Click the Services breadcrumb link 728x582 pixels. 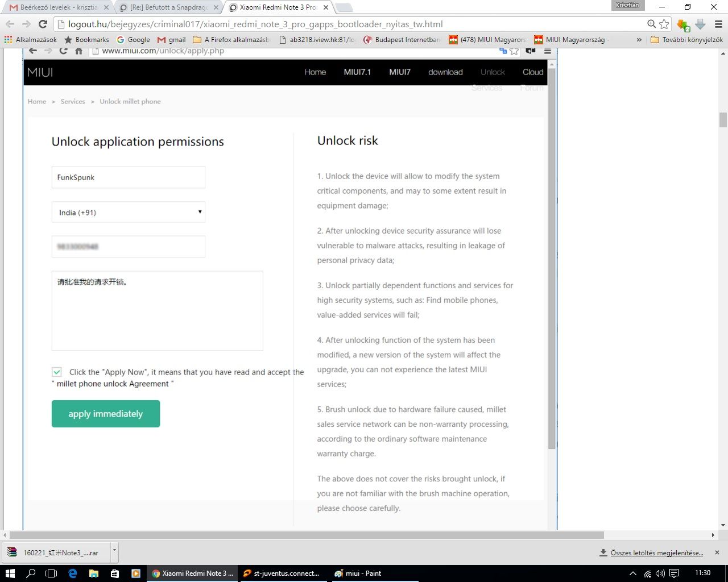[73, 101]
